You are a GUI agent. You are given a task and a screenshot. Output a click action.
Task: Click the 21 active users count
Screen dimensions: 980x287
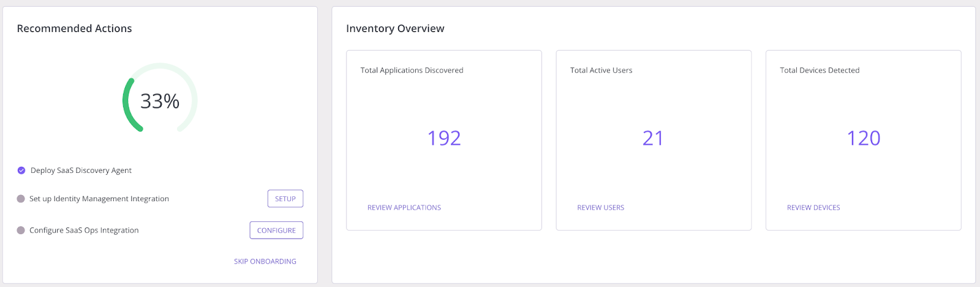point(653,139)
